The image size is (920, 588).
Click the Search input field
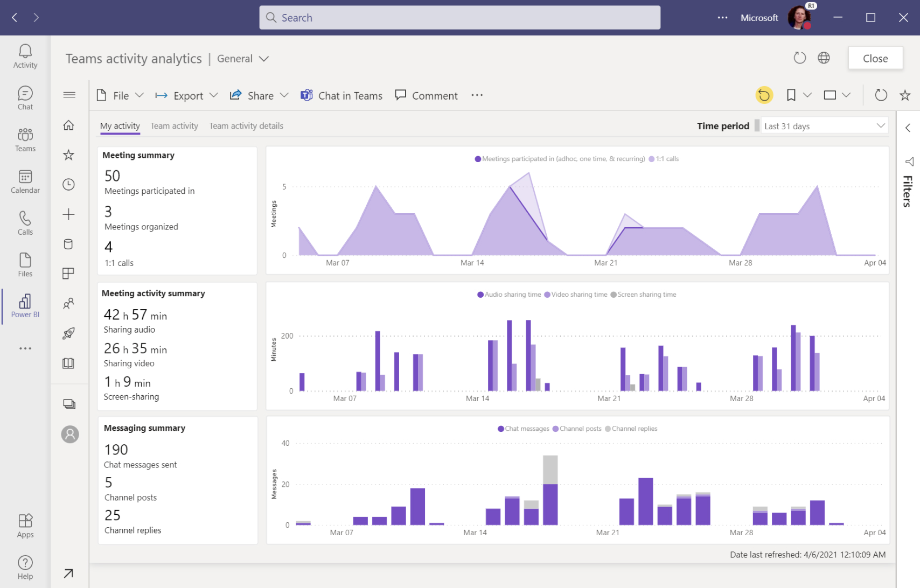click(459, 18)
